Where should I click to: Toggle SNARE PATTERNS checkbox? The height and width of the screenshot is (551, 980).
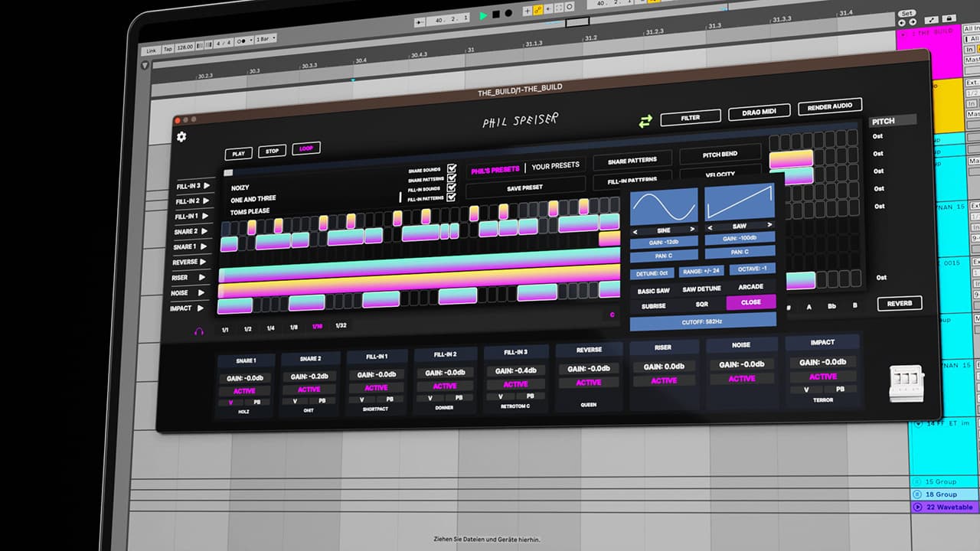point(452,178)
